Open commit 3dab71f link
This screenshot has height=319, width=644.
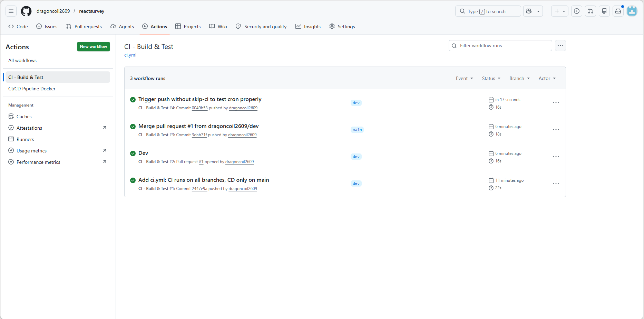tap(199, 135)
